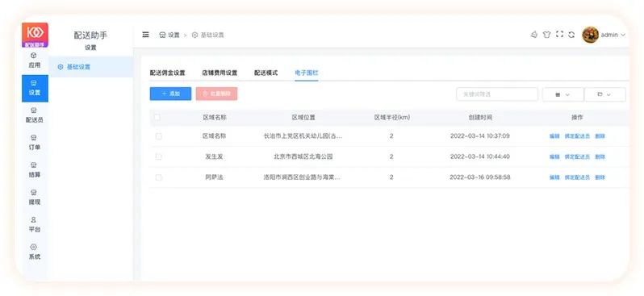This screenshot has height=296, width=644.
Task: Click 绑定配送员 in the 发生发 row
Action: coord(577,156)
